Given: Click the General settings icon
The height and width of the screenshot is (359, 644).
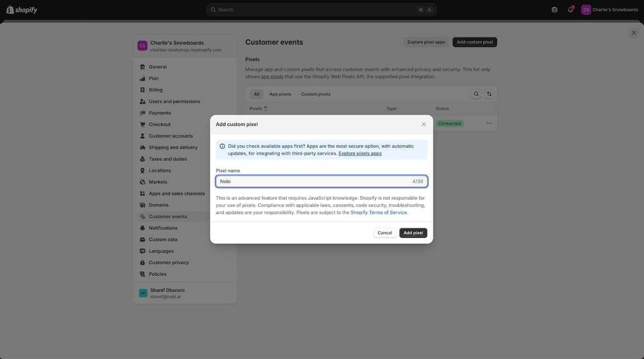Looking at the screenshot, I should [x=142, y=67].
